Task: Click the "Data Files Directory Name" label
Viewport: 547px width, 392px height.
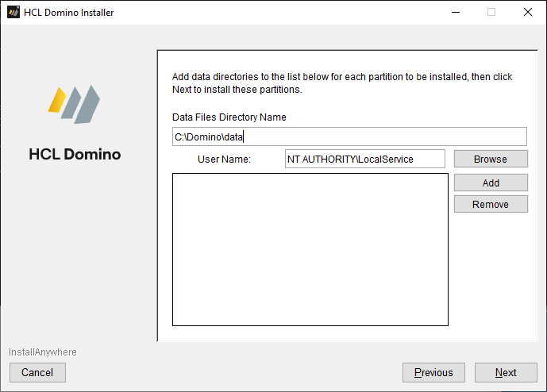Action: 229,117
